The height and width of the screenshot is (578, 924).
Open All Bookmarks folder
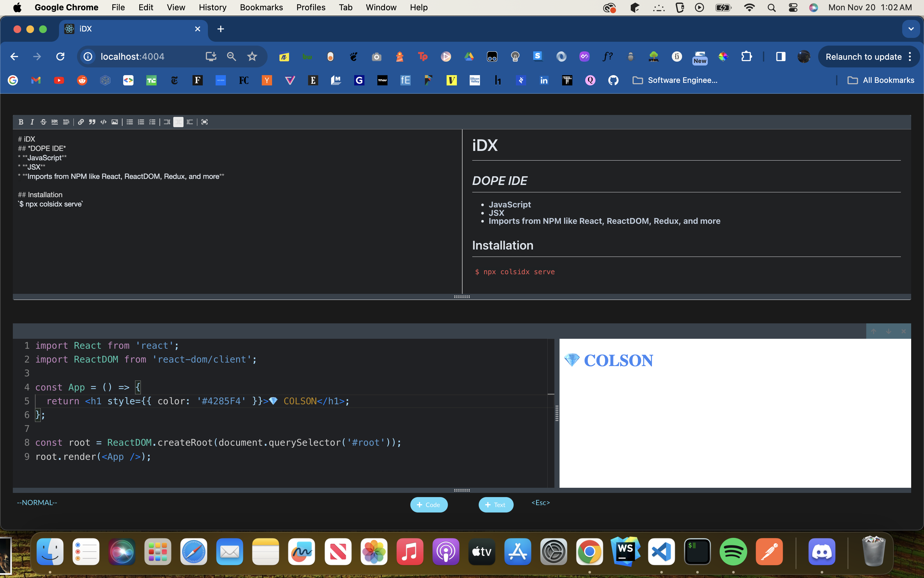[880, 80]
